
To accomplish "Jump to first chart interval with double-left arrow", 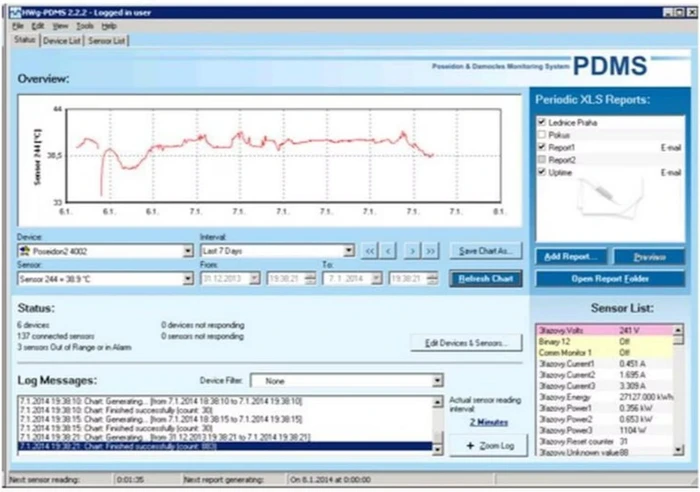I will click(x=369, y=251).
